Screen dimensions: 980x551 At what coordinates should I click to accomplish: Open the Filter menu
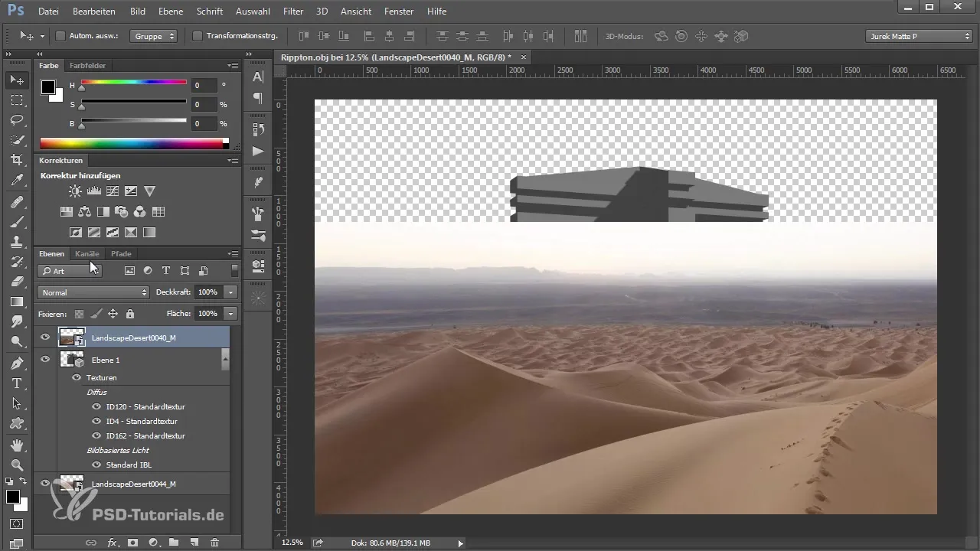pos(292,11)
